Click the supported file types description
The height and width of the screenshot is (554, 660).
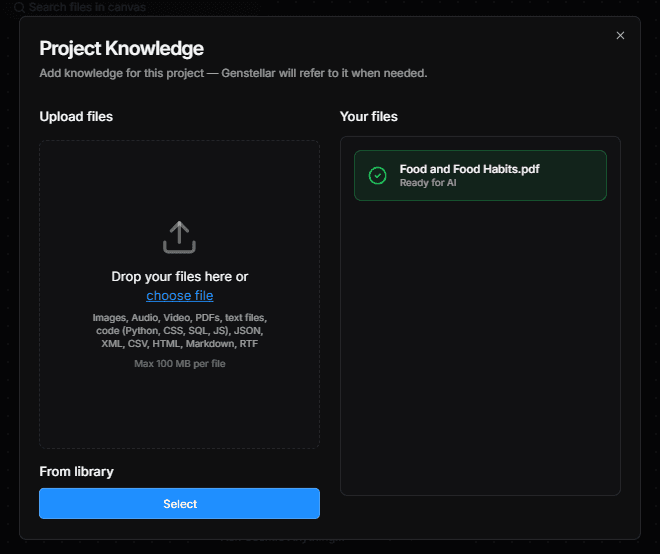point(180,330)
